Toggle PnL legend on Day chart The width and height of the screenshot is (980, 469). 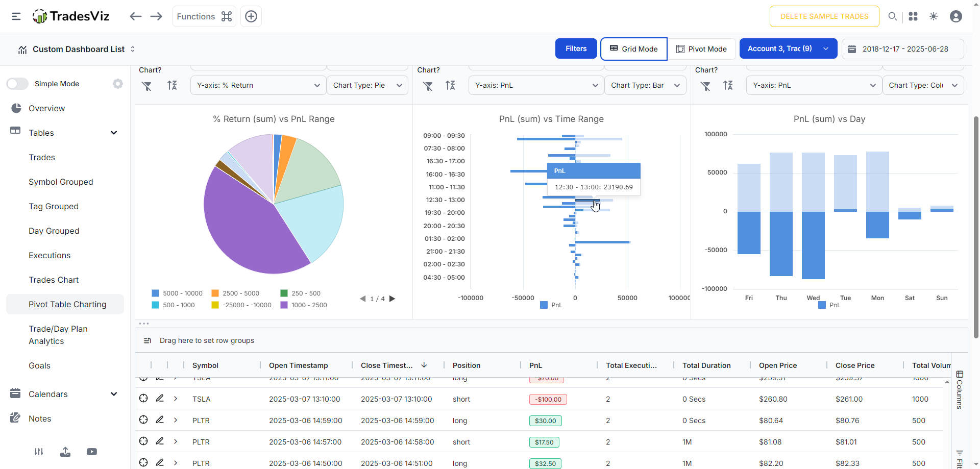(x=829, y=305)
